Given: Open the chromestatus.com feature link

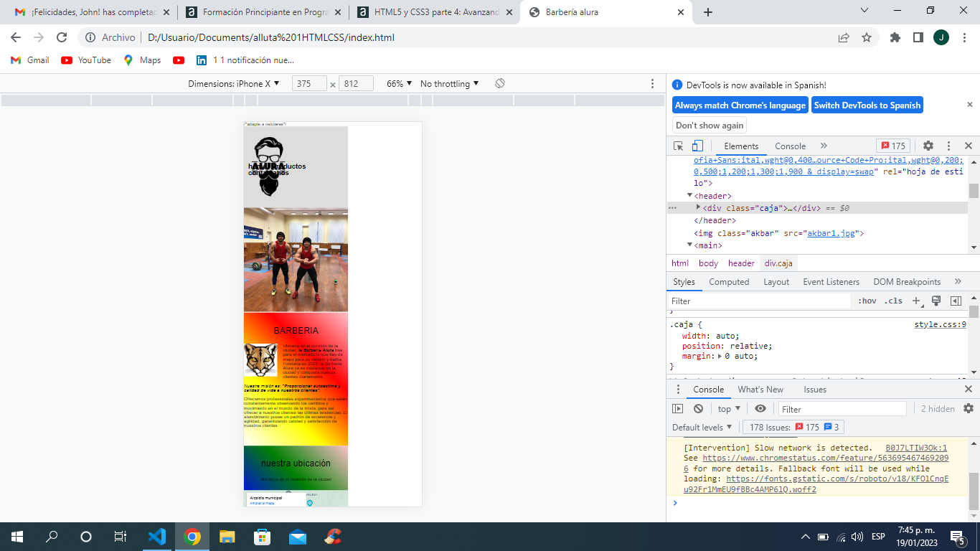Looking at the screenshot, I should click(x=825, y=463).
